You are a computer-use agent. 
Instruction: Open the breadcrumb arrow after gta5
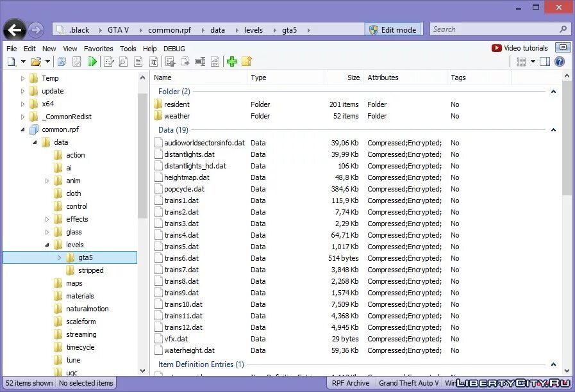pos(309,30)
